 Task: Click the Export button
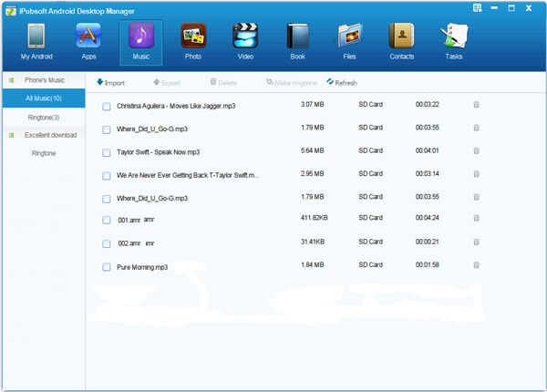(167, 83)
